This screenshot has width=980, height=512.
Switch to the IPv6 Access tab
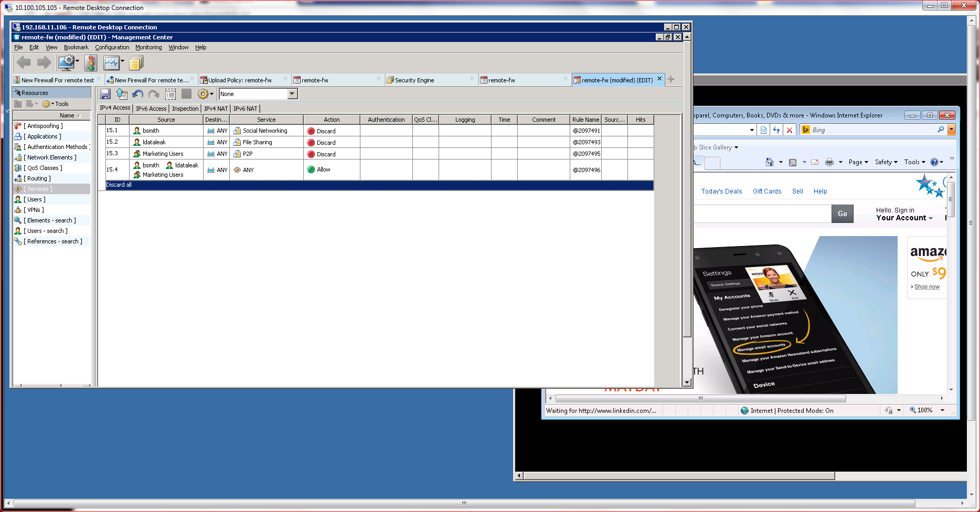coord(151,109)
